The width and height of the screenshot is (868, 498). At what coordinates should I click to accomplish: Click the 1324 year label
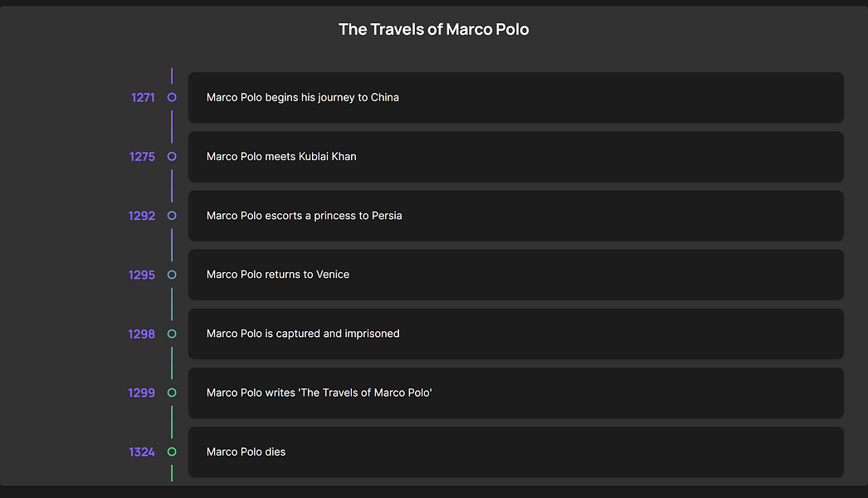[x=141, y=452]
